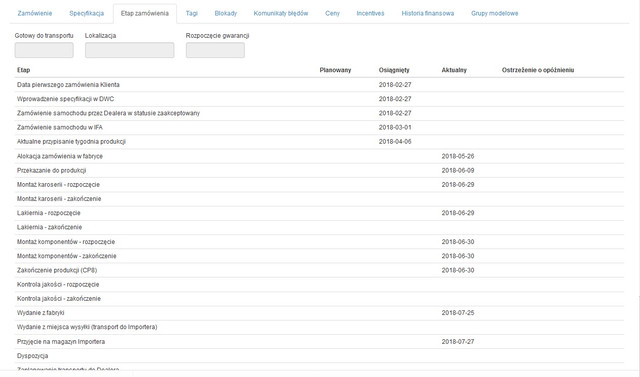
Task: Select the Etap zamówienia tab
Action: point(144,13)
